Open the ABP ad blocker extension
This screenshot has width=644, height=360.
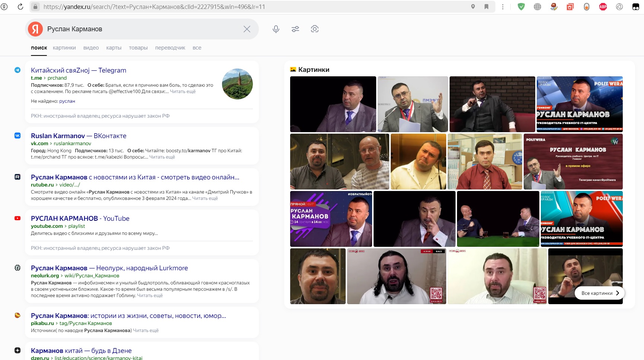click(x=603, y=7)
